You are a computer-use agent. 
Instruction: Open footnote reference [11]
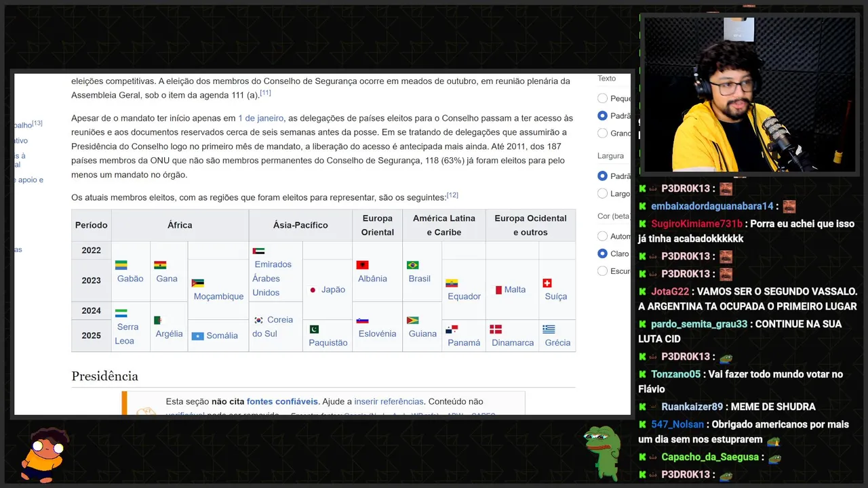click(x=265, y=93)
